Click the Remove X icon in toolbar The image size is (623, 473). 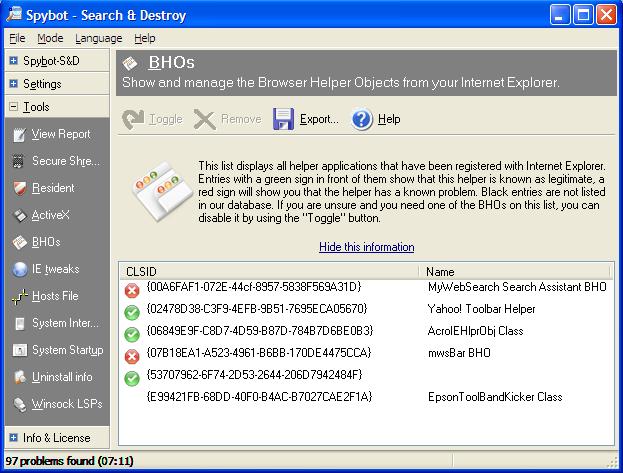click(x=205, y=119)
